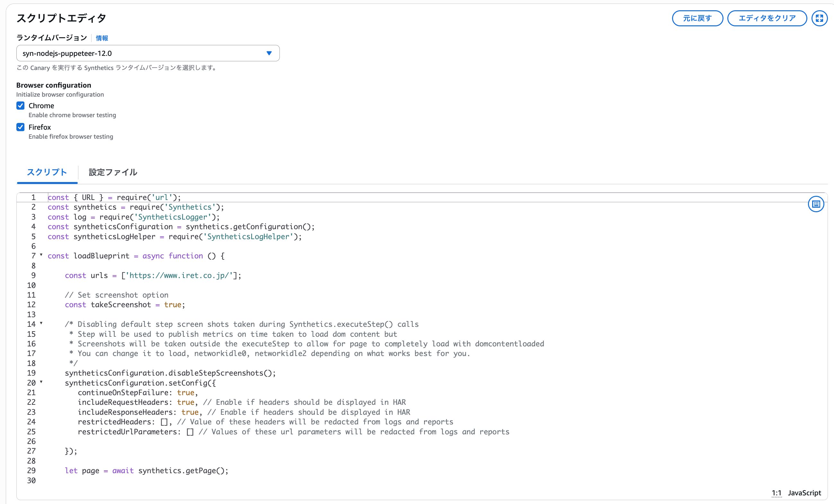The image size is (834, 504).
Task: Switch to the スクリプト tab
Action: [47, 172]
